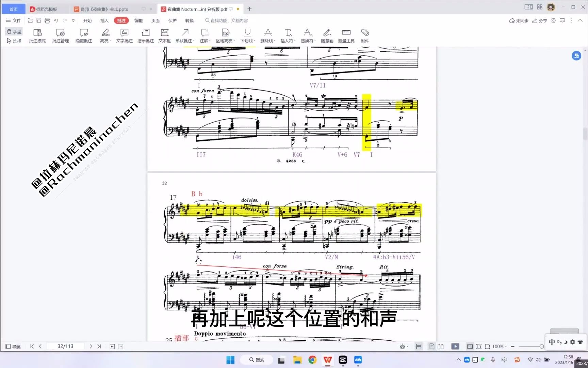The height and width of the screenshot is (368, 588).
Task: Set actual size 1:1 zoom
Action: pyautogui.click(x=470, y=347)
